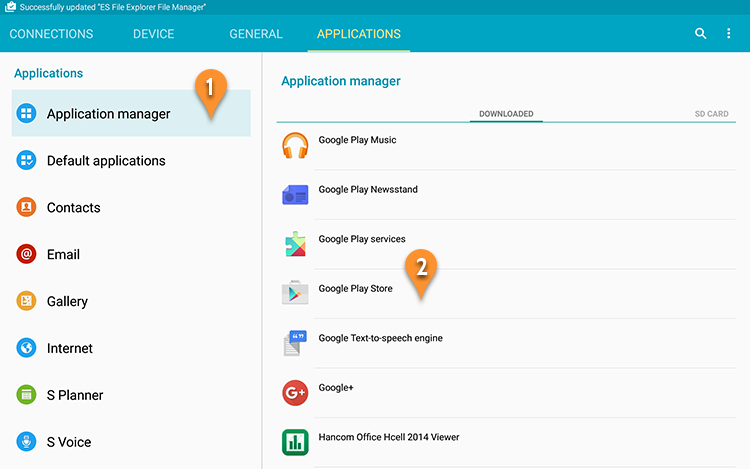Select Google Play Store in app list
This screenshot has width=750, height=469.
[x=506, y=294]
